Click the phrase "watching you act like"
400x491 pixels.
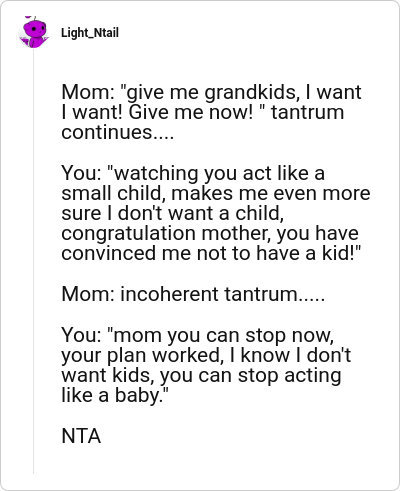point(211,173)
